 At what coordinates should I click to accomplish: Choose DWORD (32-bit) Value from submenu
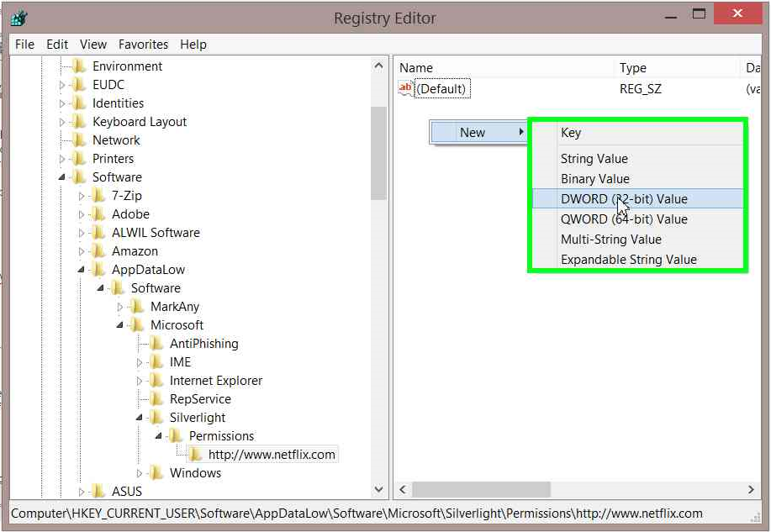tap(638, 199)
